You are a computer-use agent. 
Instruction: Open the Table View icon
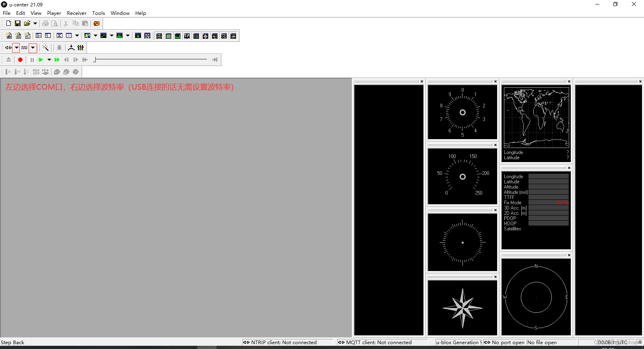click(x=69, y=36)
